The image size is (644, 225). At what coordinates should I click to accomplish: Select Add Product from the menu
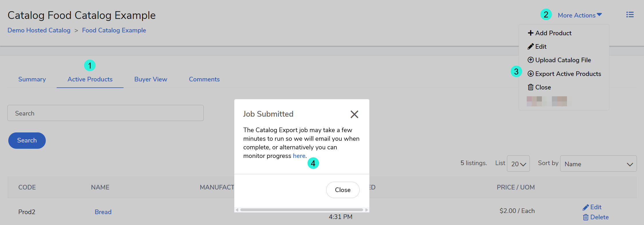point(550,33)
